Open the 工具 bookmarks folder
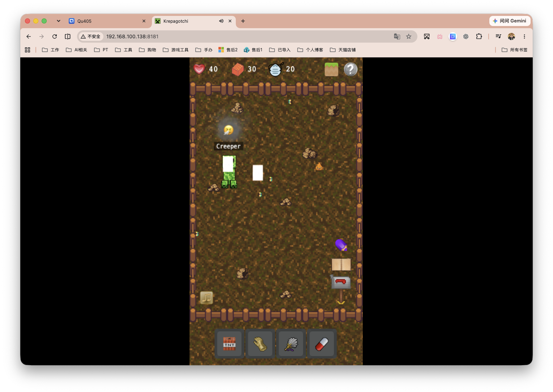 pos(124,50)
